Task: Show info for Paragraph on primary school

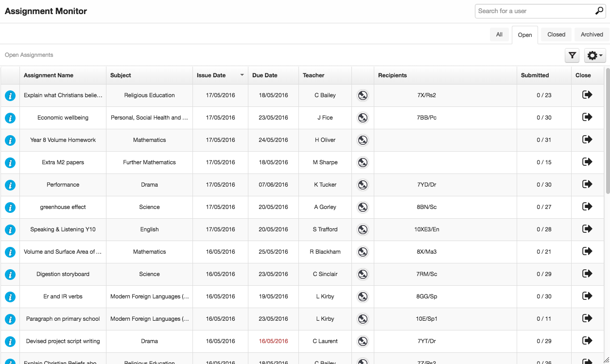Action: coord(10,319)
